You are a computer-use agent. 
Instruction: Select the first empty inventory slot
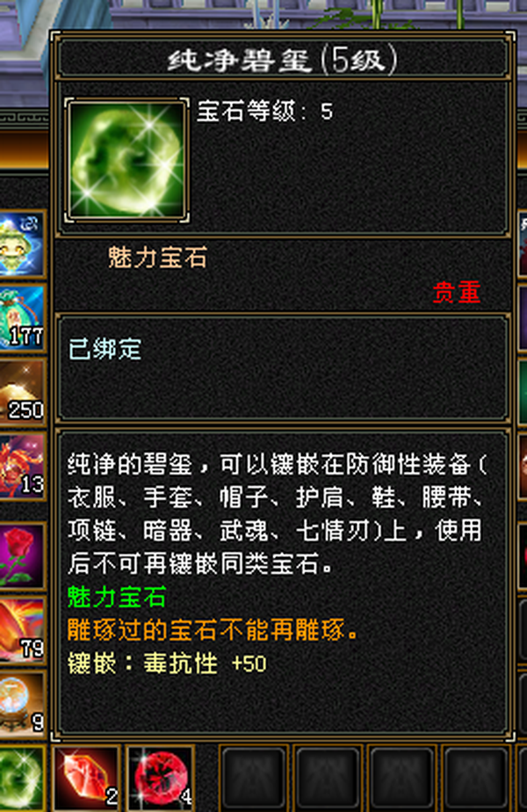click(253, 779)
